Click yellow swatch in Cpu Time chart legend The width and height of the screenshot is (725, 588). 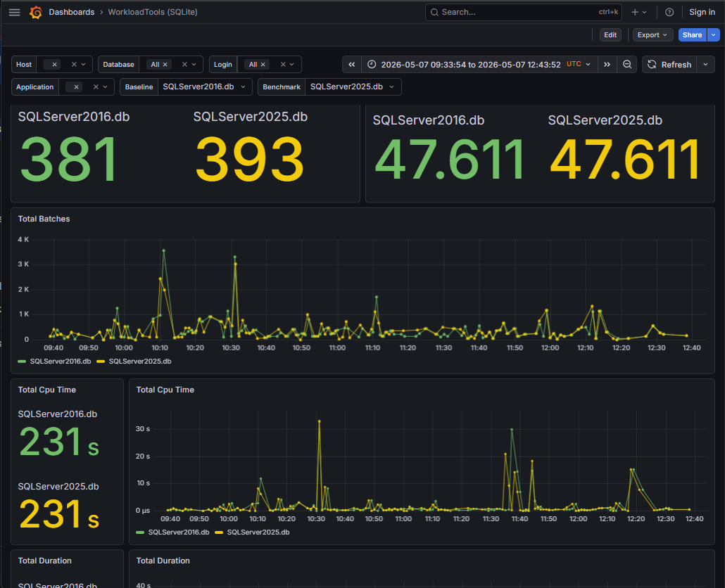coord(219,532)
